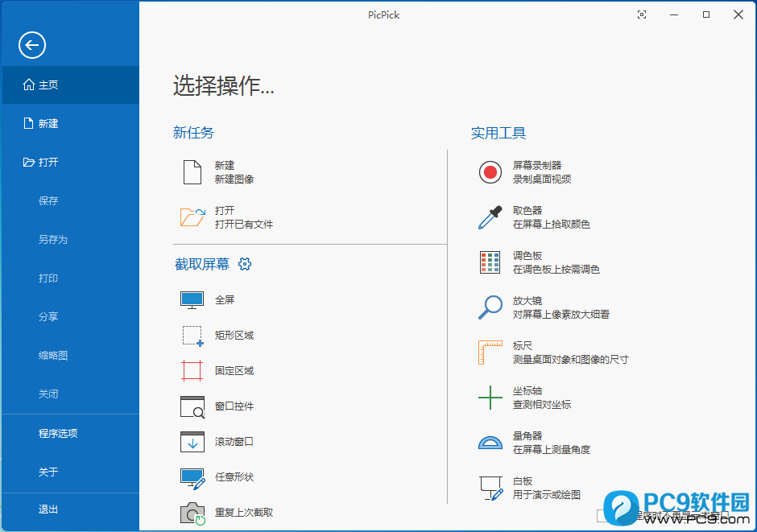The image size is (757, 532).
Task: Click 测量桌面对象和图像的尺寸 description text
Action: (571, 360)
